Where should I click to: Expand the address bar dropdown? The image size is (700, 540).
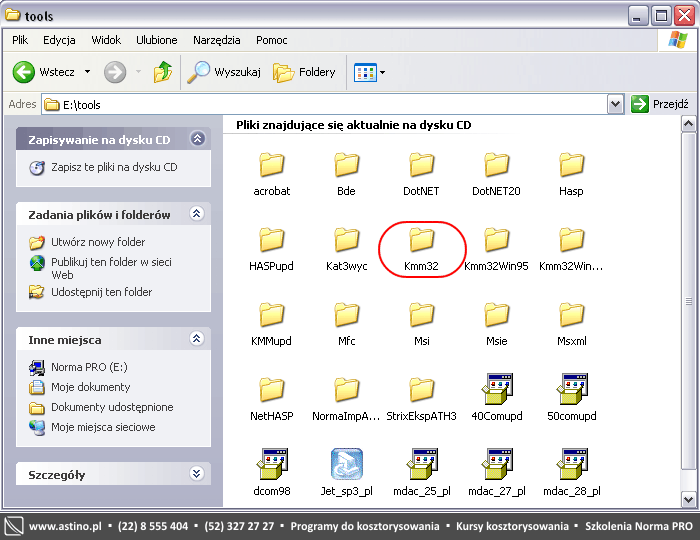point(615,104)
